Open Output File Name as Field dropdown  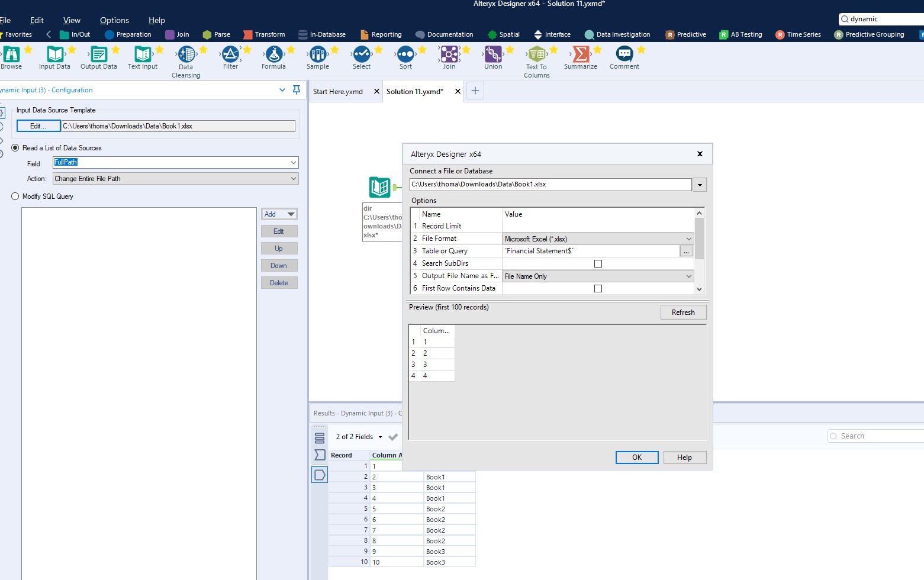[x=688, y=276]
